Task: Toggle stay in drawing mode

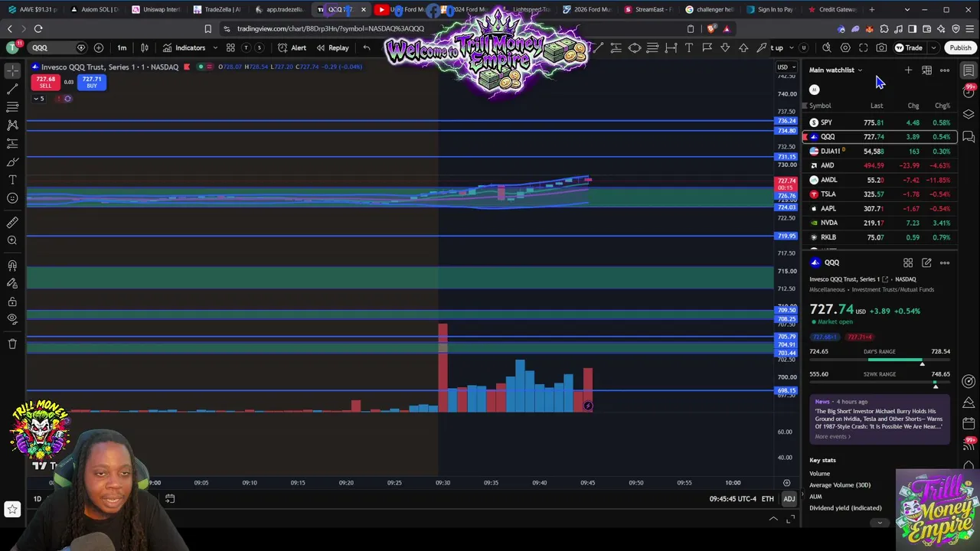Action: (12, 284)
